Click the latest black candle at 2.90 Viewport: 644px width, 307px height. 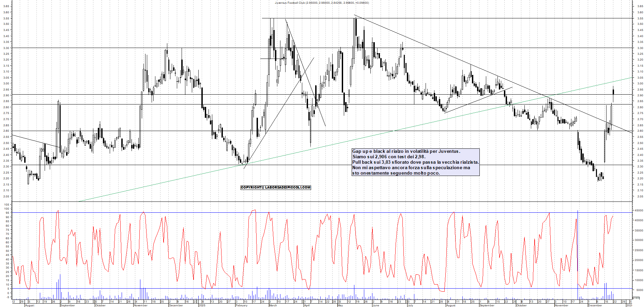(613, 92)
